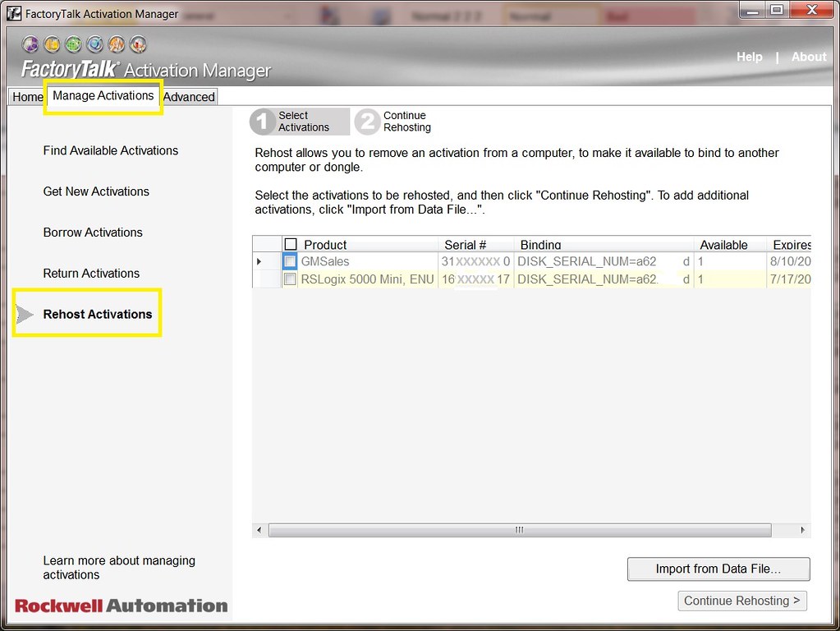Minimize the FactoryTalk Activation Manager window
Image resolution: width=840 pixels, height=631 pixels.
click(752, 10)
